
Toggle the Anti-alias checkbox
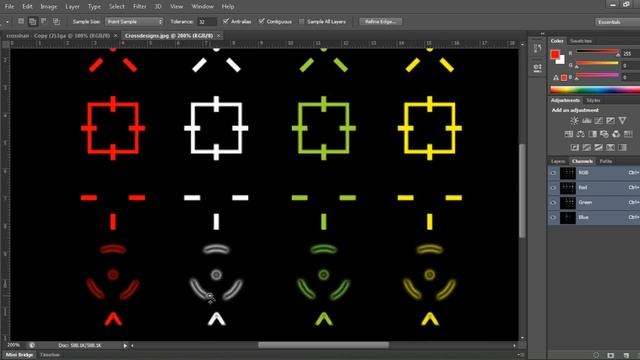(x=226, y=21)
